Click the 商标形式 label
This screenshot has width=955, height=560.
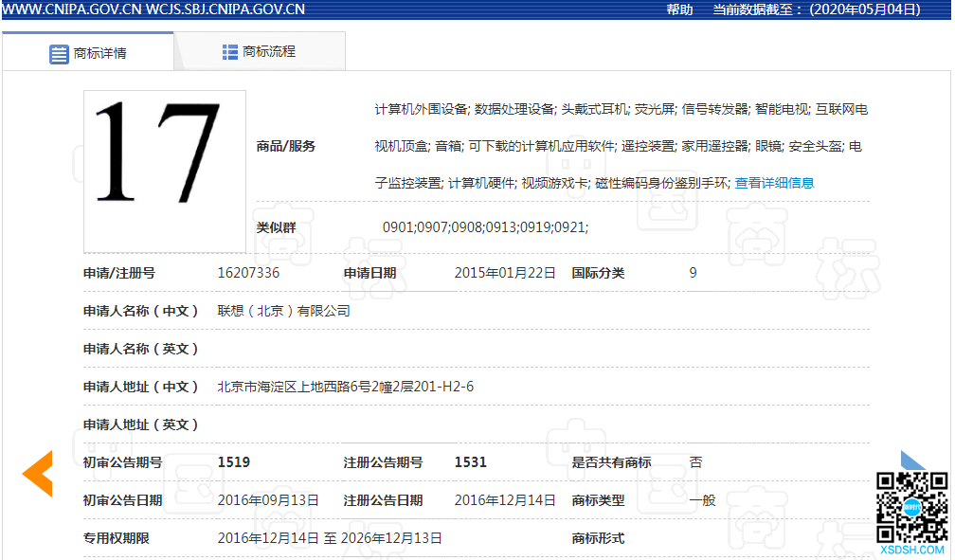pyautogui.click(x=598, y=538)
